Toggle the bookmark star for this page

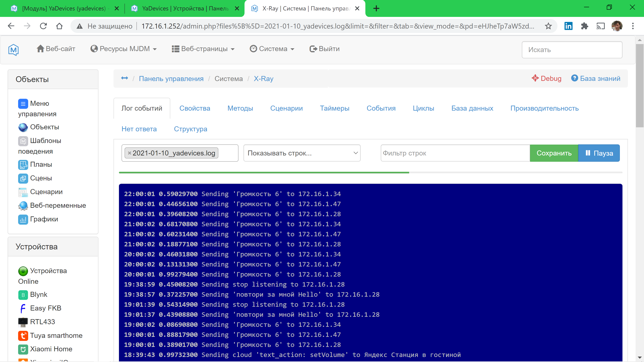coord(548,26)
